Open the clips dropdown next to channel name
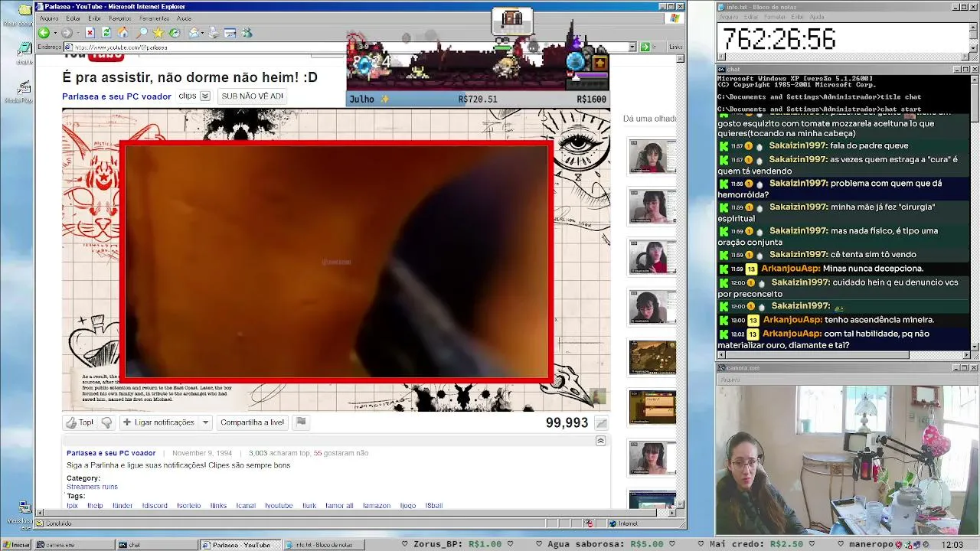The height and width of the screenshot is (551, 980). 205,96
